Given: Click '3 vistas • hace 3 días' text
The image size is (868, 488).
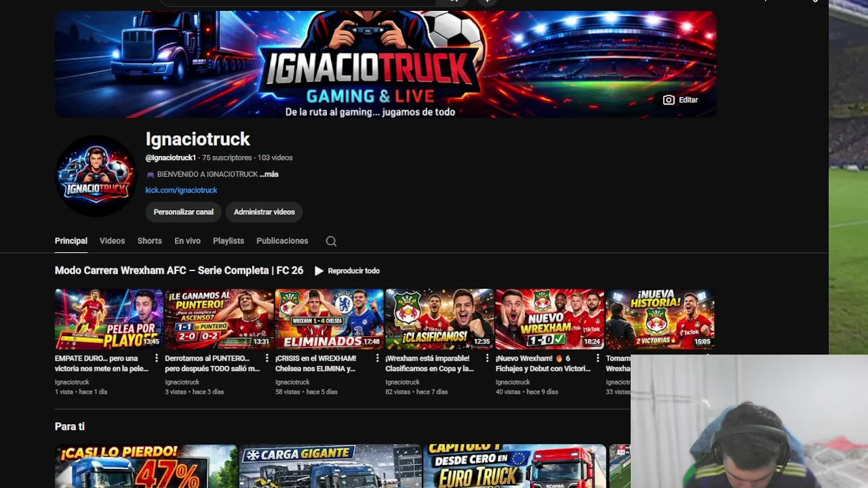Looking at the screenshot, I should click(x=194, y=392).
